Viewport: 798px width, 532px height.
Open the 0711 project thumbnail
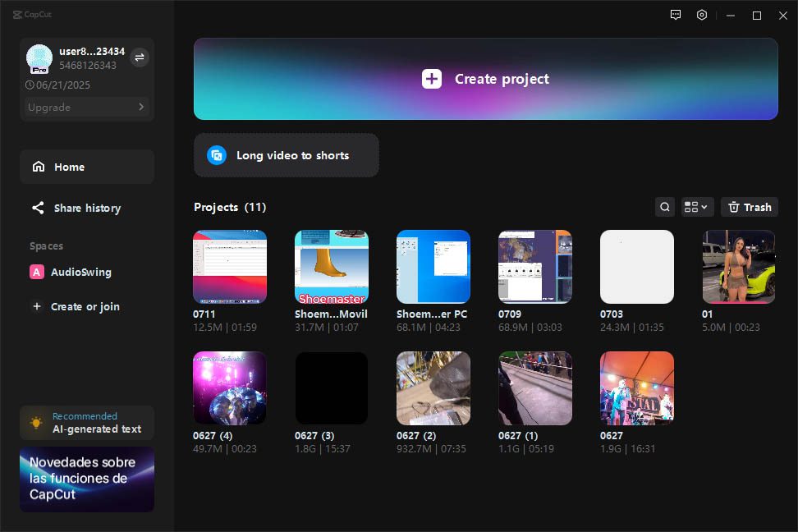(x=230, y=267)
